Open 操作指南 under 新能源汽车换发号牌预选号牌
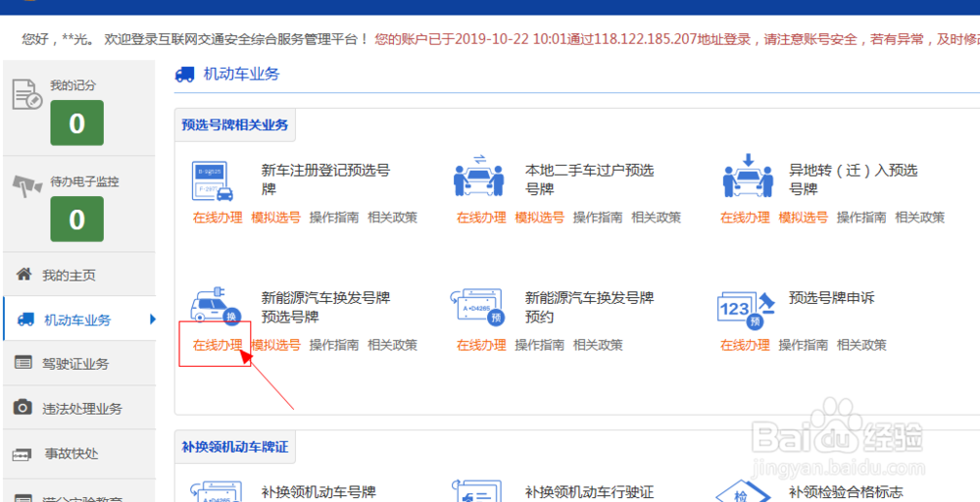Screen dimensions: 980x502 [334, 344]
